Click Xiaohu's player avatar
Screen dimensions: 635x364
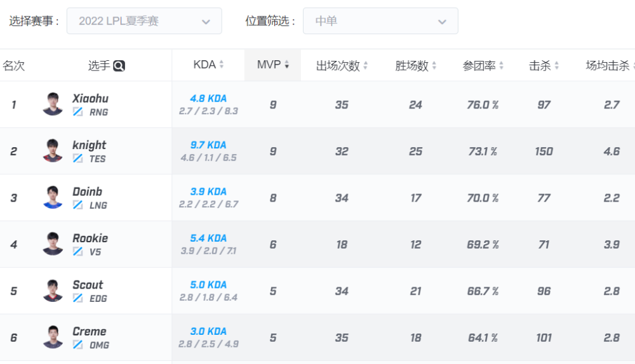(53, 104)
